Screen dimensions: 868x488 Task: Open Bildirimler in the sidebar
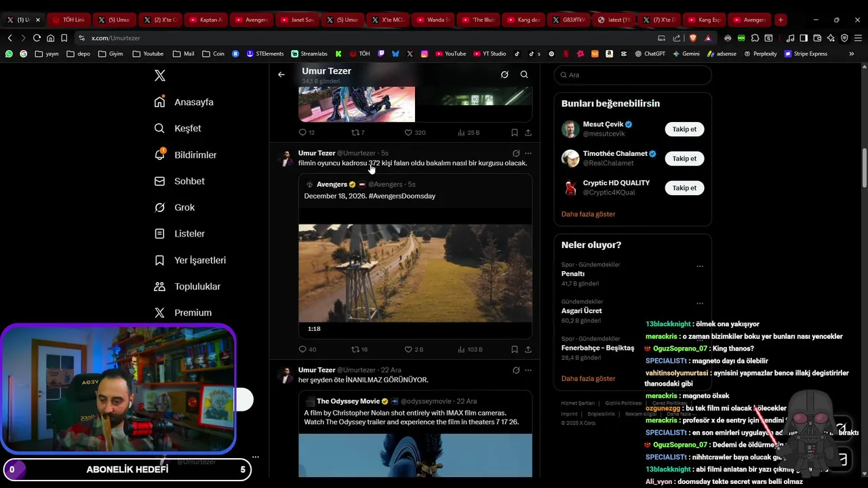(185, 155)
